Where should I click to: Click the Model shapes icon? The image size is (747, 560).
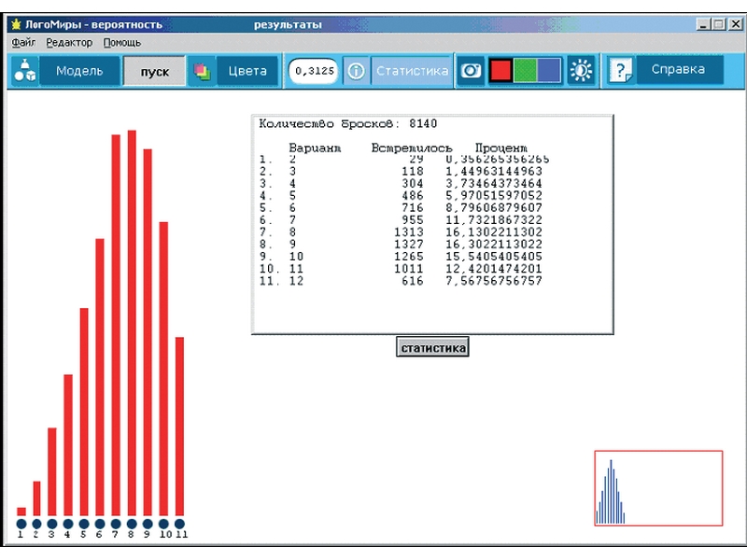tap(25, 71)
